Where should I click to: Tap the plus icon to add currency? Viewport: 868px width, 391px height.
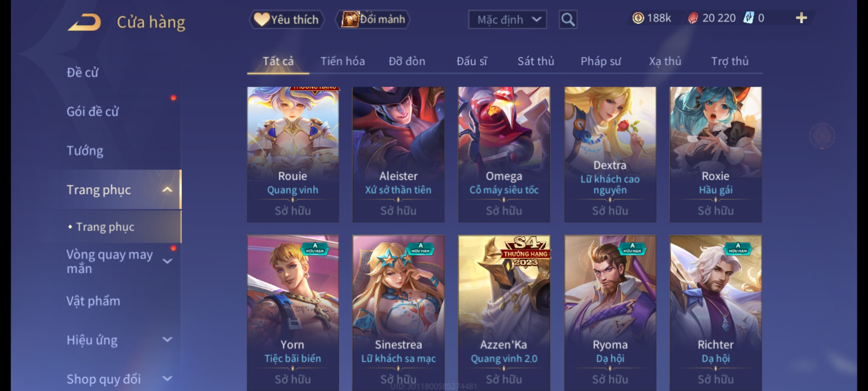(801, 18)
